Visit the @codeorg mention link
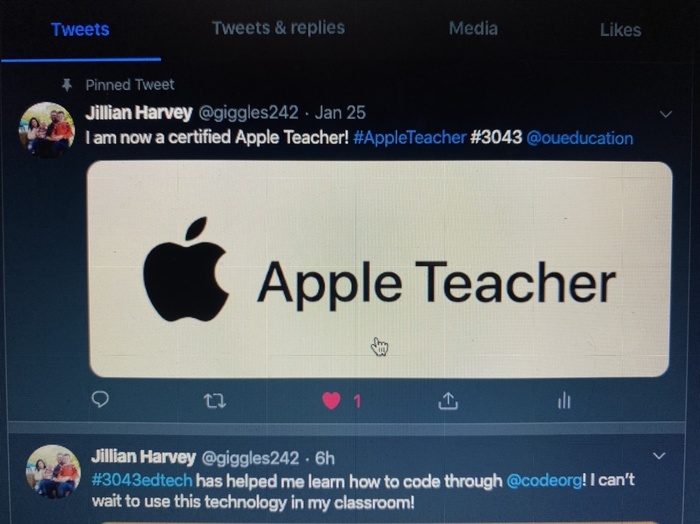This screenshot has width=700, height=524. point(544,481)
